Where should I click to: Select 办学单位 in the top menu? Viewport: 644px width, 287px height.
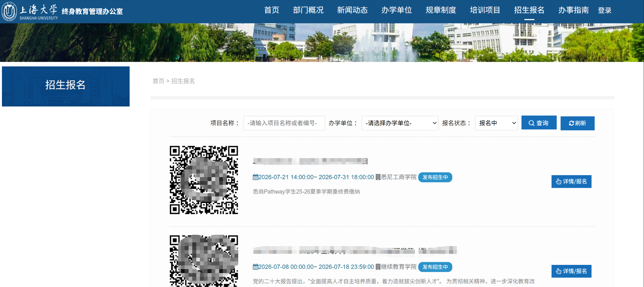coord(397,10)
